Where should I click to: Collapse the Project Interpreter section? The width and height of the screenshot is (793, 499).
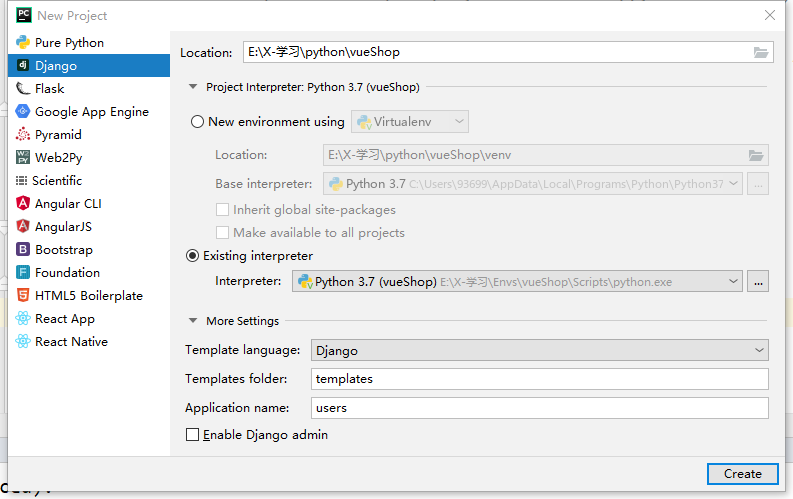click(x=193, y=87)
